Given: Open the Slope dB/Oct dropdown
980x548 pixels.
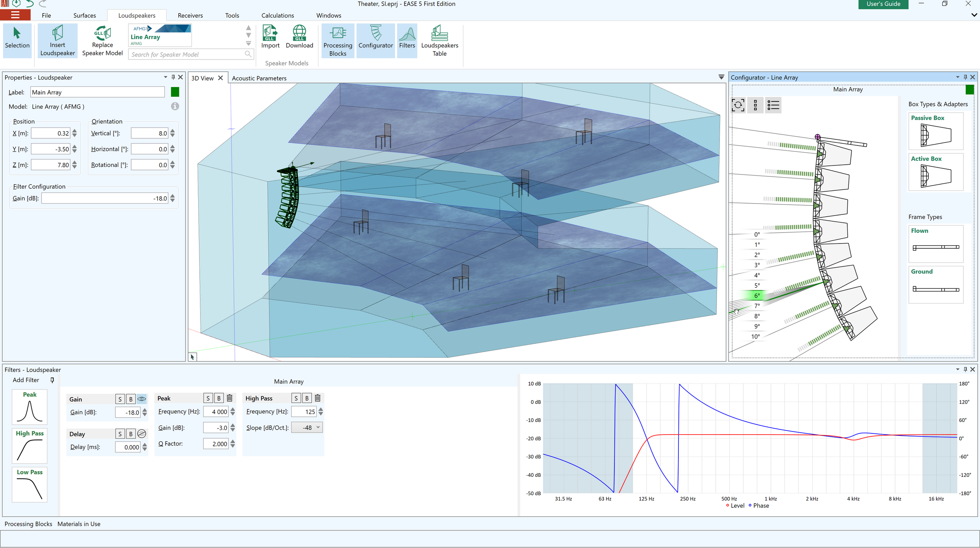Looking at the screenshot, I should click(307, 427).
